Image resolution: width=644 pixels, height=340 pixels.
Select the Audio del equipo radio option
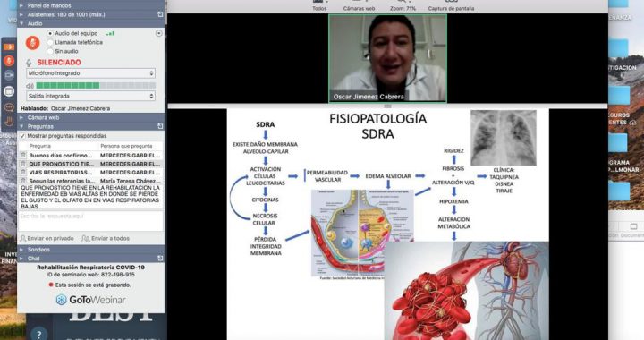[x=50, y=33]
